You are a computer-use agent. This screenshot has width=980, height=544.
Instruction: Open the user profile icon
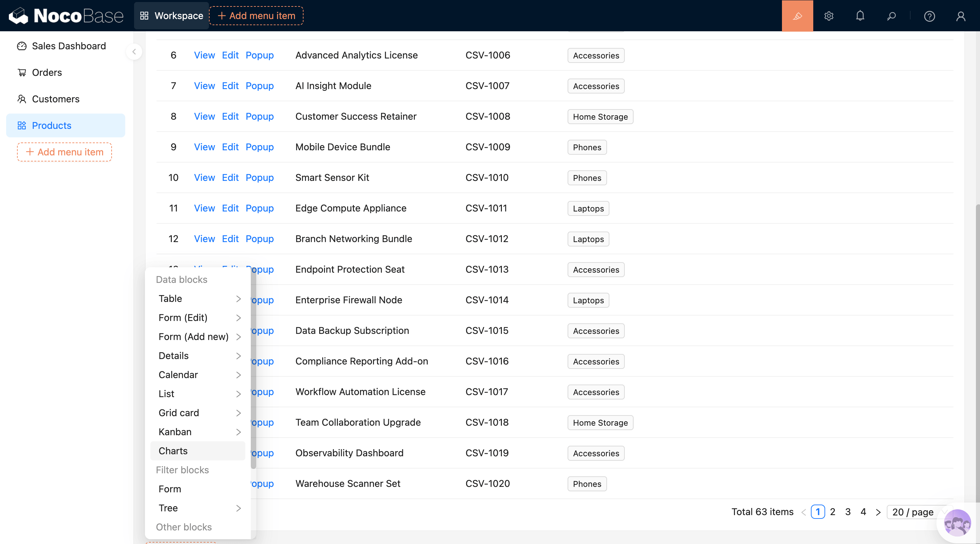tap(961, 16)
